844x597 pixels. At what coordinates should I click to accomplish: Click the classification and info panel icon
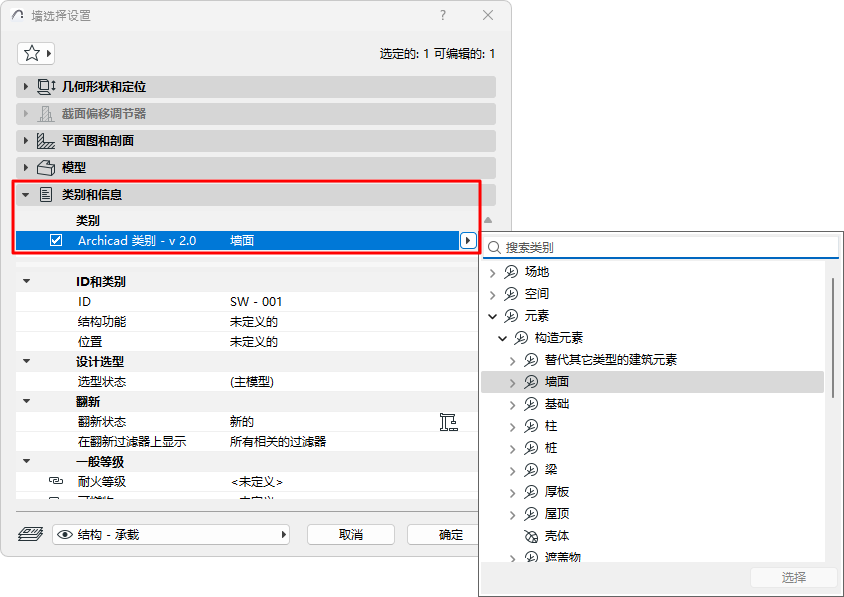point(46,194)
